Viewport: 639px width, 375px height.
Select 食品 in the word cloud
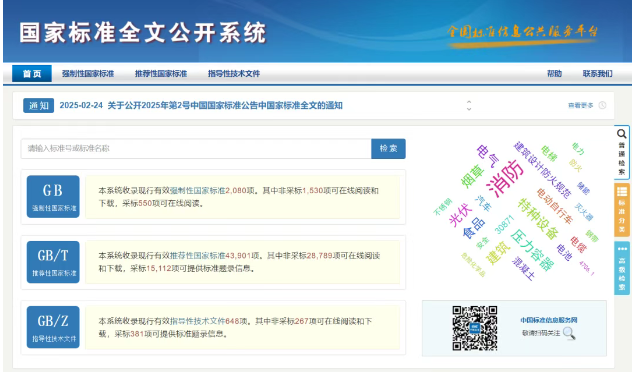click(474, 227)
